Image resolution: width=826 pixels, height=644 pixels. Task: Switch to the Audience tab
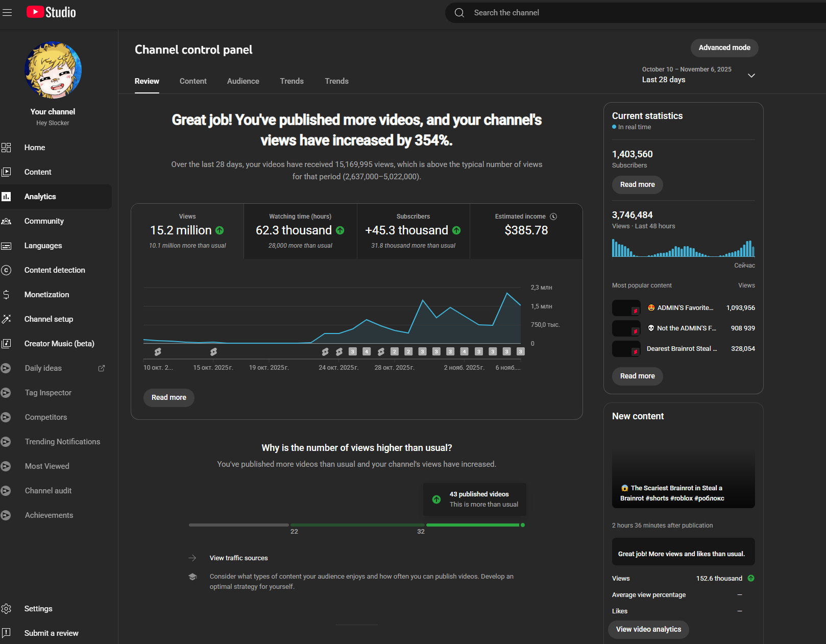pos(243,81)
